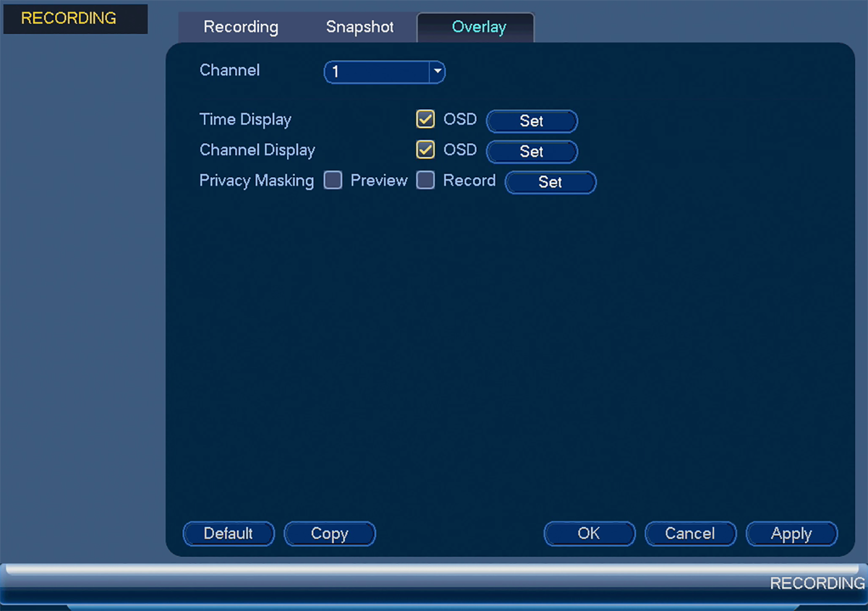Open Channel Display Set button
The image size is (868, 611).
(532, 152)
